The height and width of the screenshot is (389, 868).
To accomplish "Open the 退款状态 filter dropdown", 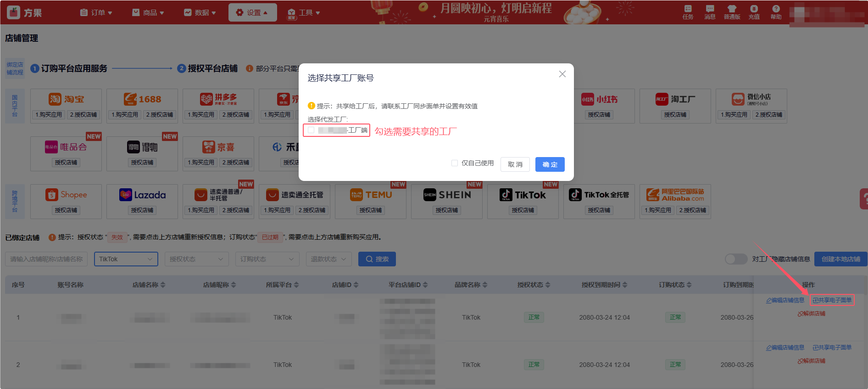I will point(329,259).
